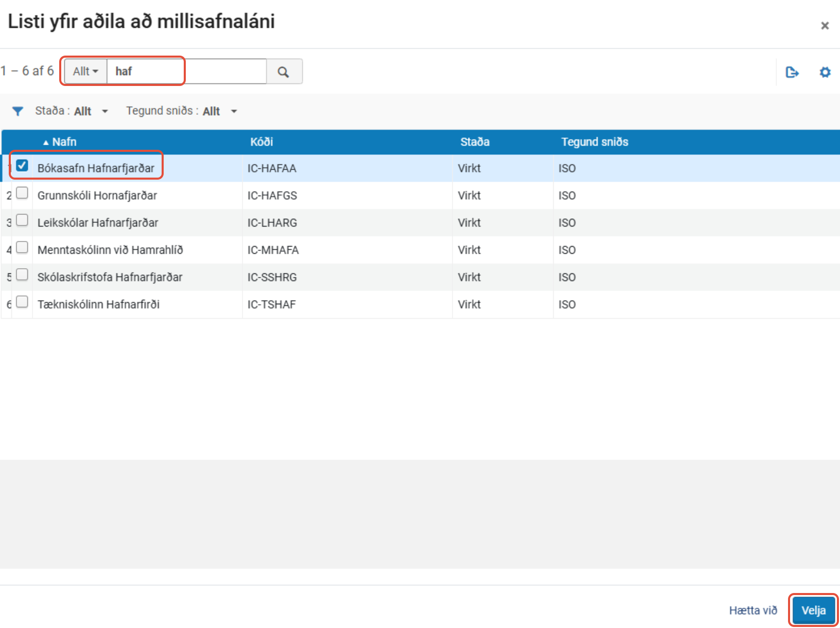
Task: Select the Bókasafn Hafnarfjarðar name
Action: tap(96, 168)
